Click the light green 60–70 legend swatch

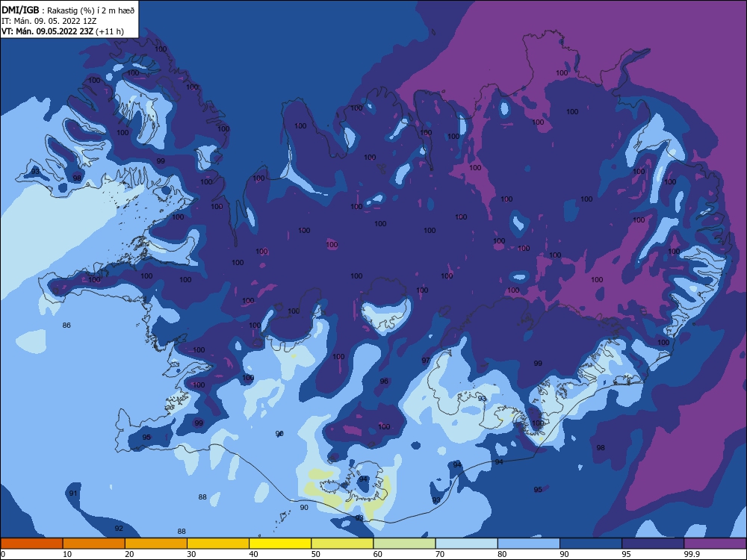404,544
